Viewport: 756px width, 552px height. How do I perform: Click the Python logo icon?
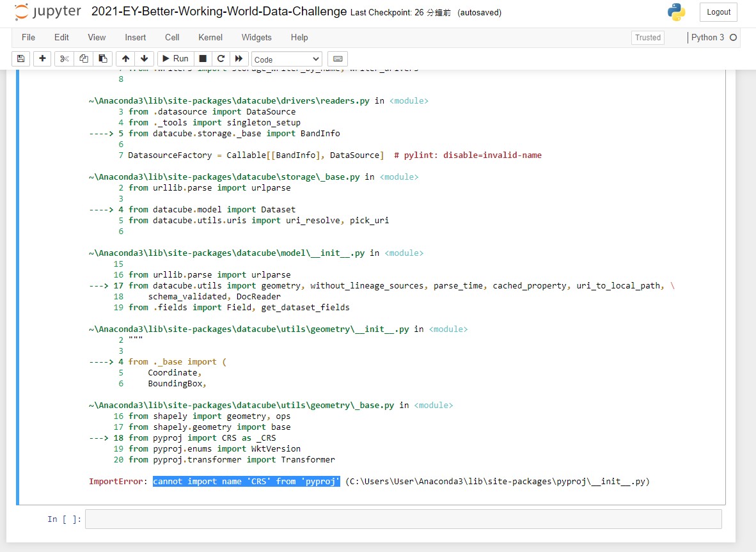coord(677,12)
